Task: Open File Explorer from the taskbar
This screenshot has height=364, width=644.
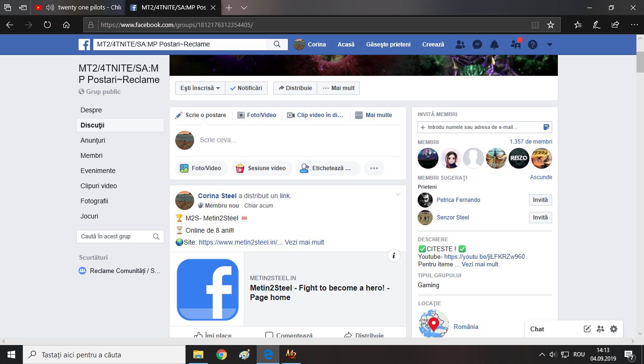Action: [x=198, y=355]
